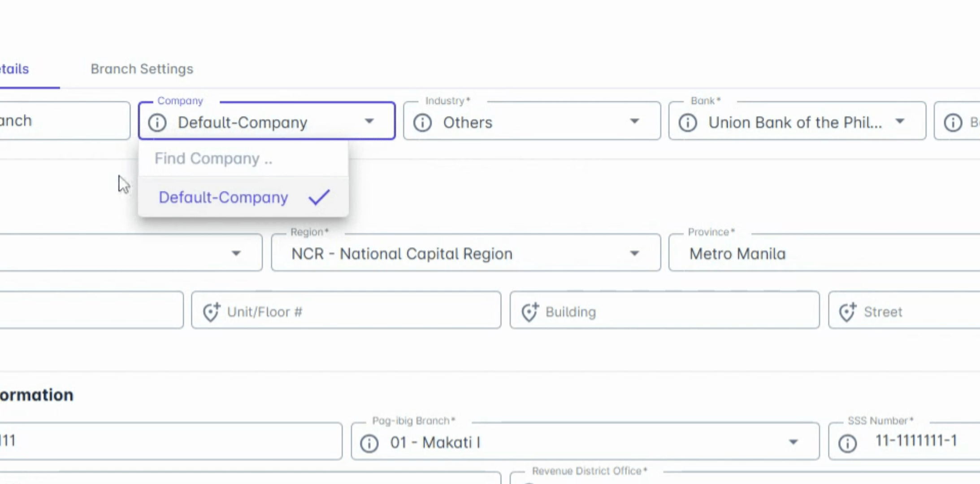Click the Pag-ibig Branch info icon
The height and width of the screenshot is (484, 980).
pos(369,443)
